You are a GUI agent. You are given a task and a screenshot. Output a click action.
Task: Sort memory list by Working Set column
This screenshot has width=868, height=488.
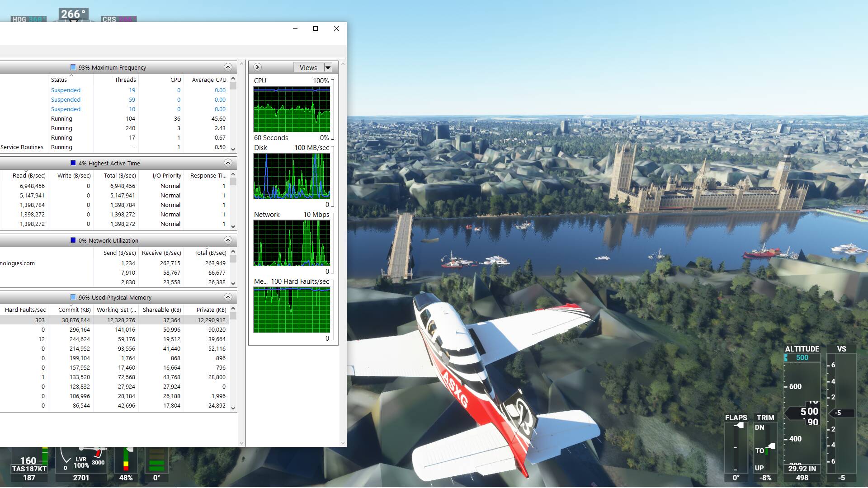point(116,310)
